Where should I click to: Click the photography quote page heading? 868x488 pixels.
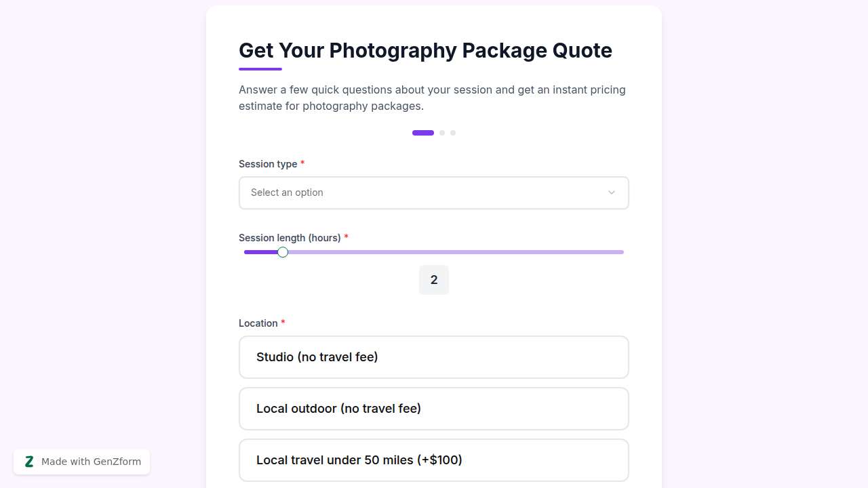425,50
